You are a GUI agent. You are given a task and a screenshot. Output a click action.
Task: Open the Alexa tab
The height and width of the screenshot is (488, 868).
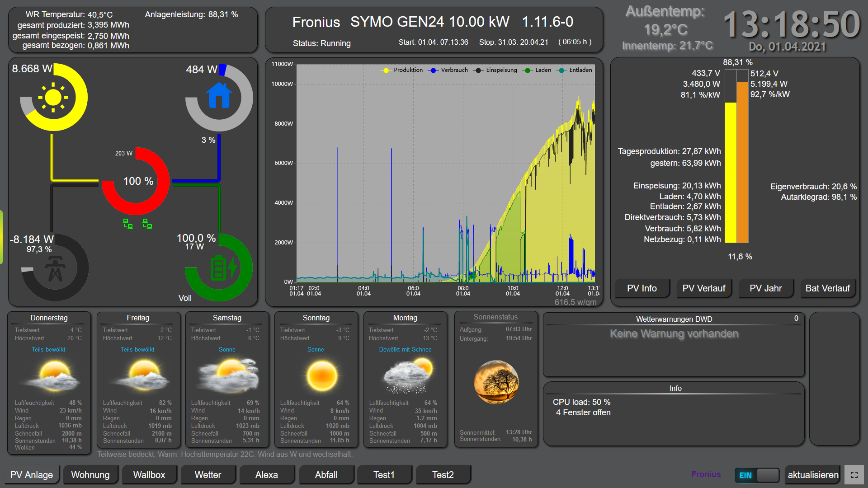pyautogui.click(x=267, y=475)
